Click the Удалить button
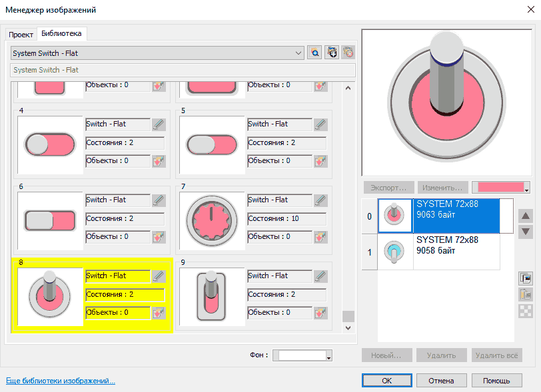 coord(441,355)
